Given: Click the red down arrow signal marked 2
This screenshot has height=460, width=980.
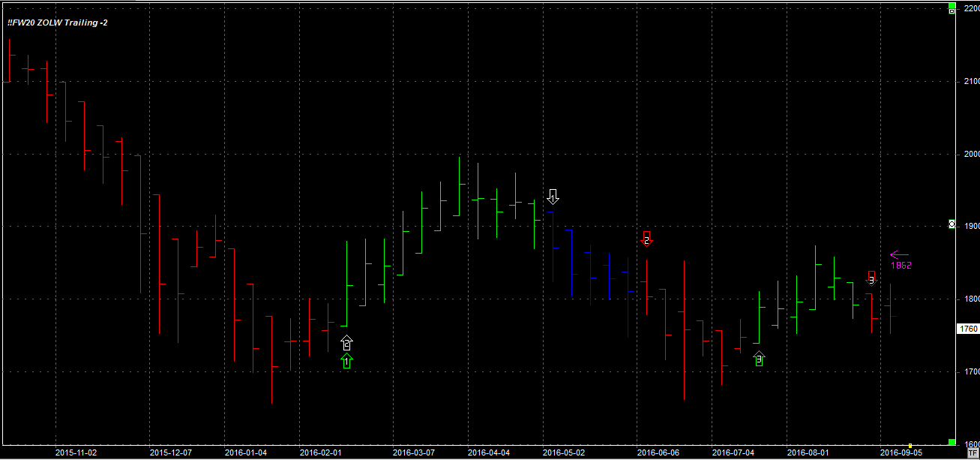Looking at the screenshot, I should coord(647,238).
